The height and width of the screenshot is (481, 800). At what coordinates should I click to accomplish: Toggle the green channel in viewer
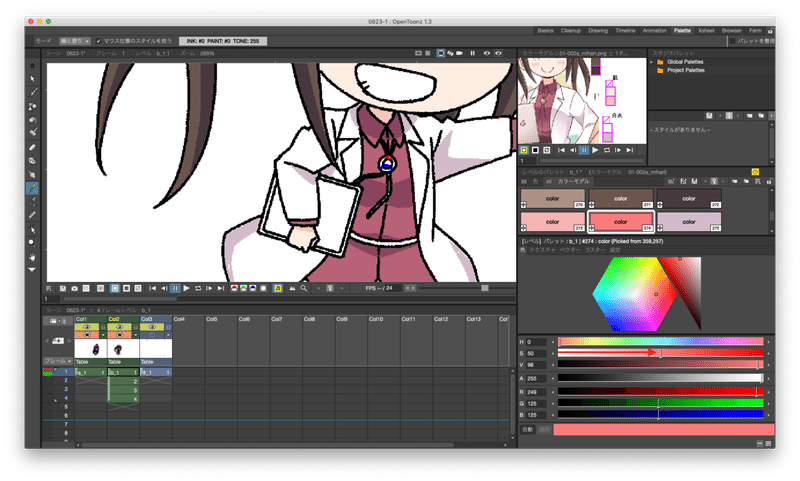pos(243,289)
